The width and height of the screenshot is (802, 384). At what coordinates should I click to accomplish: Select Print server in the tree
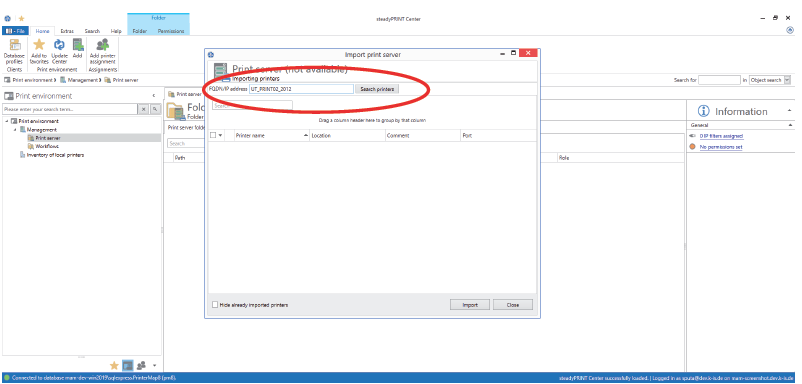[x=47, y=138]
